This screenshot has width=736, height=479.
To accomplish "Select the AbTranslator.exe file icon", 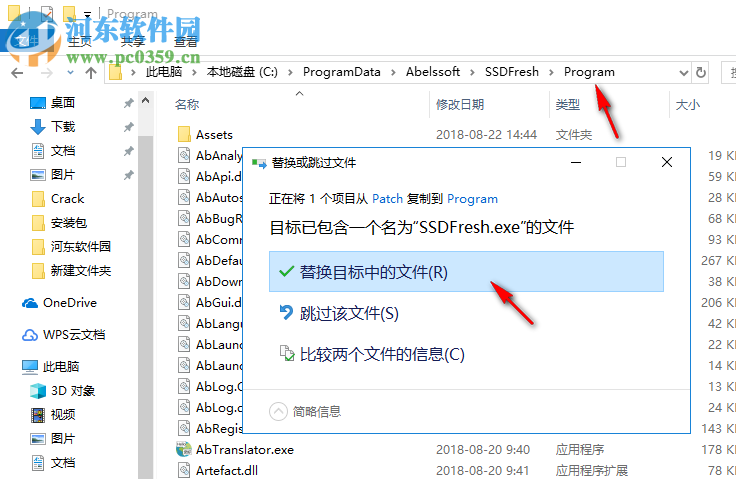I will coord(184,449).
